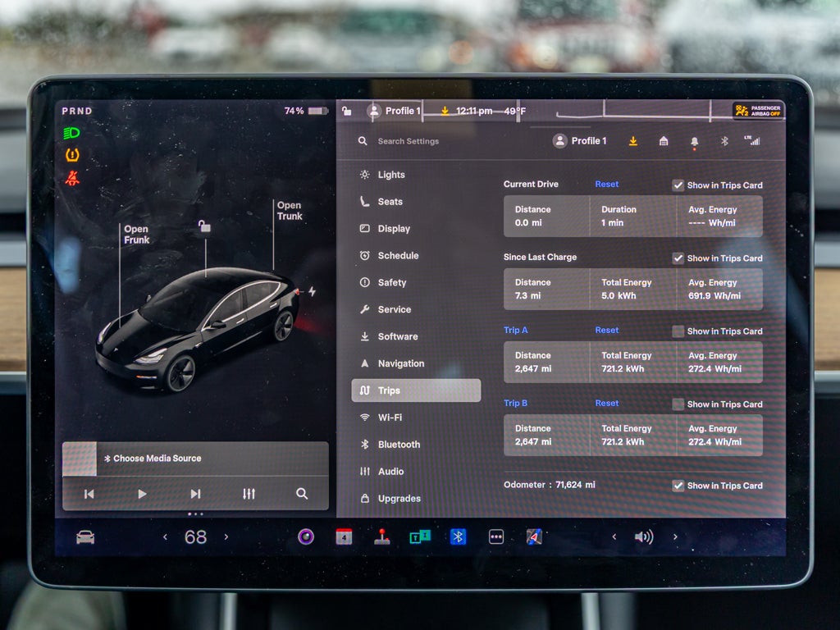This screenshot has width=840, height=630.
Task: Open Bluetooth settings from top status bar
Action: coord(724,141)
